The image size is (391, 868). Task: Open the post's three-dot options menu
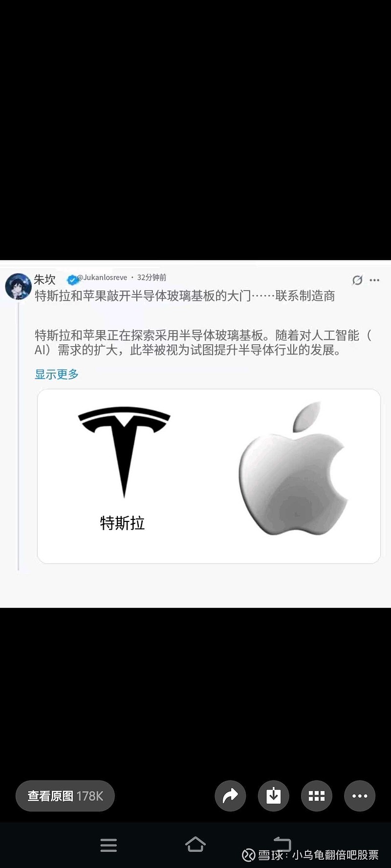374,280
